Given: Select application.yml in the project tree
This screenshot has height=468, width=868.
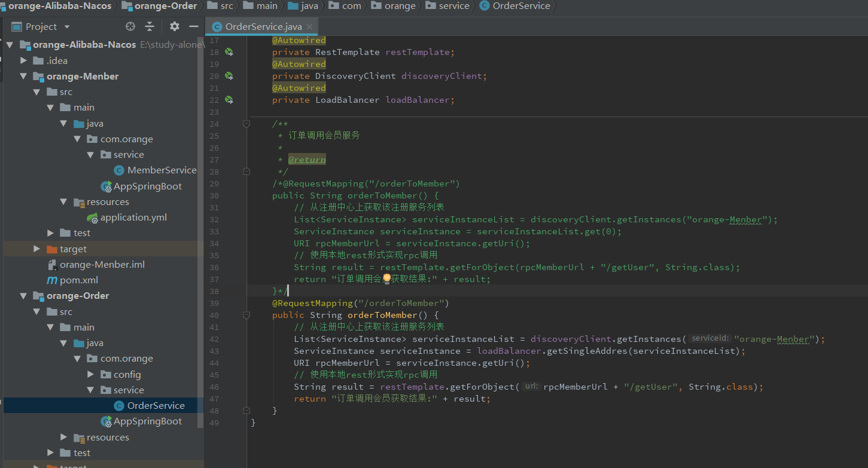Looking at the screenshot, I should tap(133, 218).
